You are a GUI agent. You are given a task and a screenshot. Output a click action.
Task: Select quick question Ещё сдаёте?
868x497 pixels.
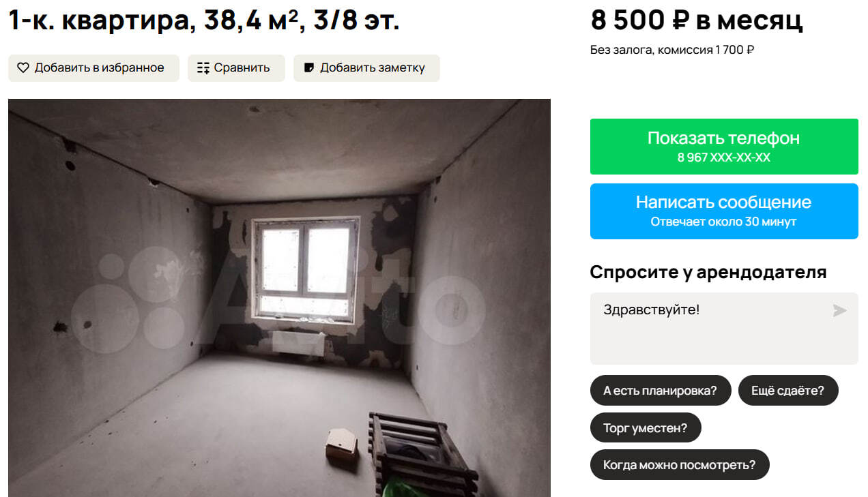tap(788, 391)
